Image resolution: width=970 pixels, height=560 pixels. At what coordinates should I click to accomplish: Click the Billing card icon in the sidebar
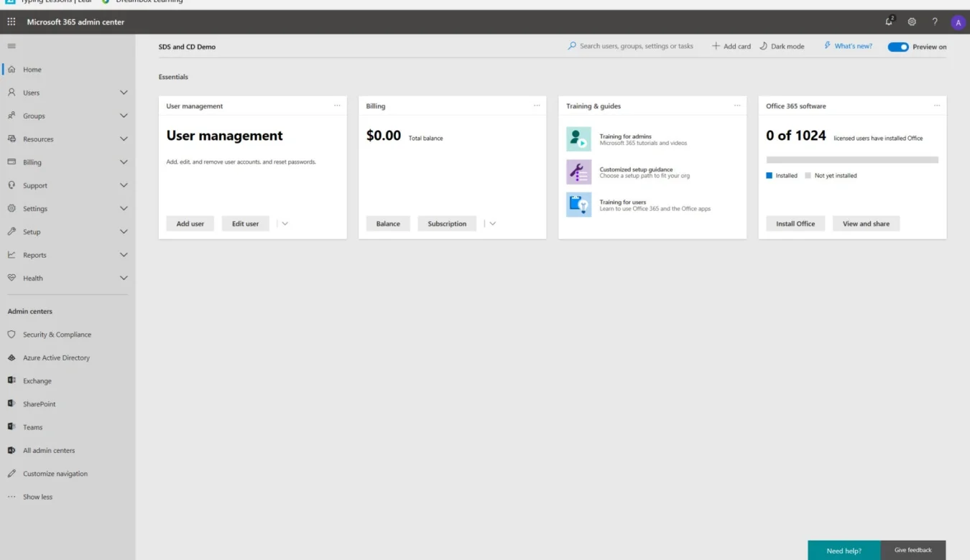point(11,162)
